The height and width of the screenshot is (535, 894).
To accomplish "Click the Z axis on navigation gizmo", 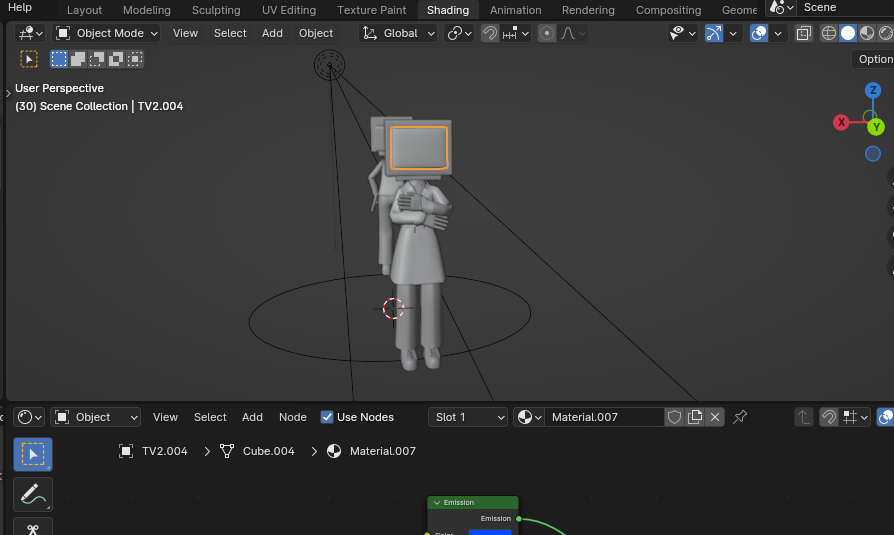I will (x=872, y=90).
